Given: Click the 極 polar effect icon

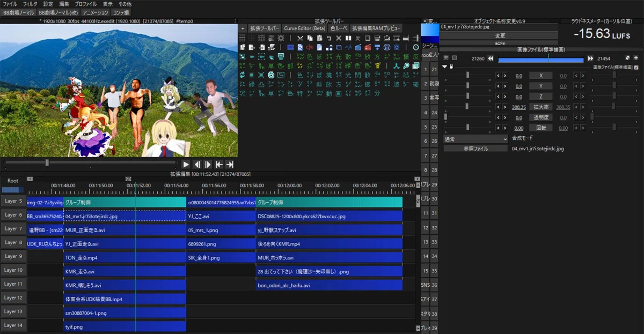Looking at the screenshot, I should 416,84.
